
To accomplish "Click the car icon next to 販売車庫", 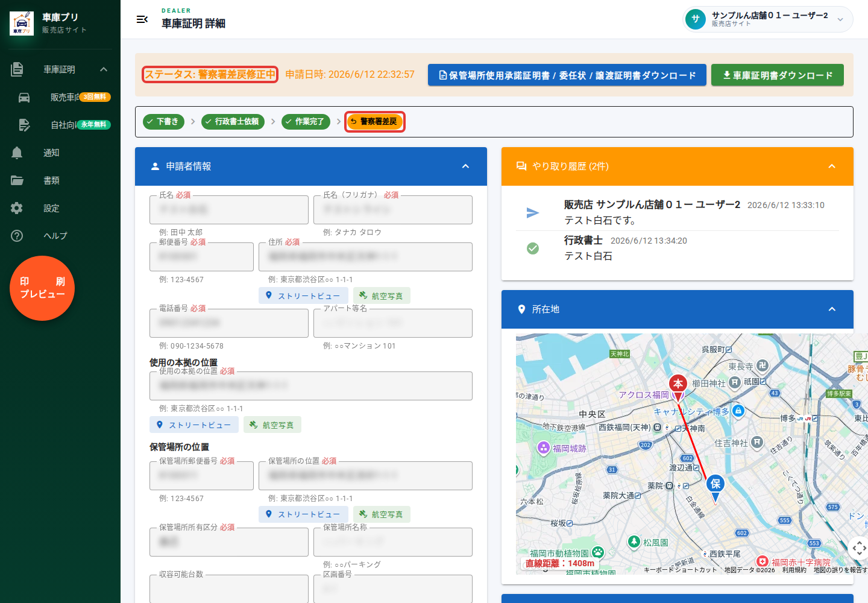I will click(24, 97).
